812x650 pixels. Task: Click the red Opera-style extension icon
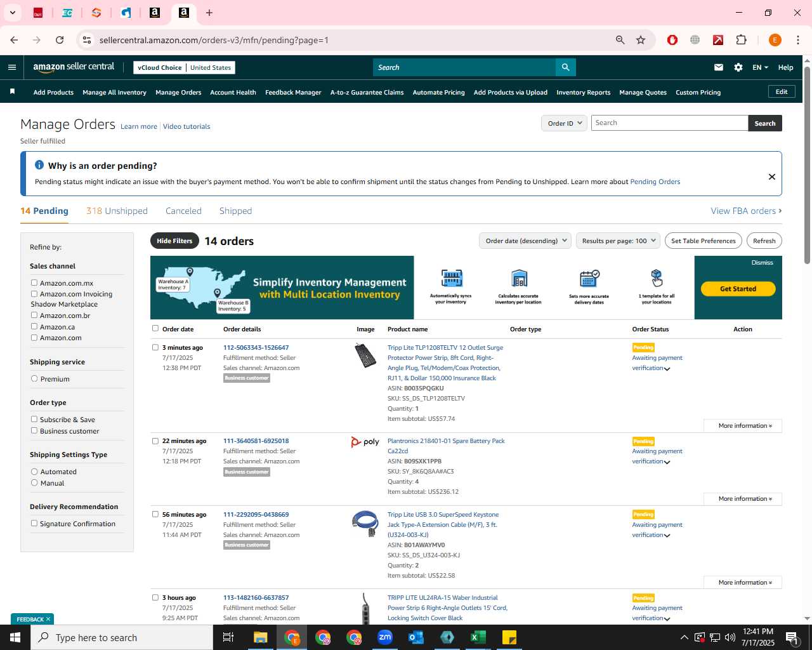tap(672, 40)
